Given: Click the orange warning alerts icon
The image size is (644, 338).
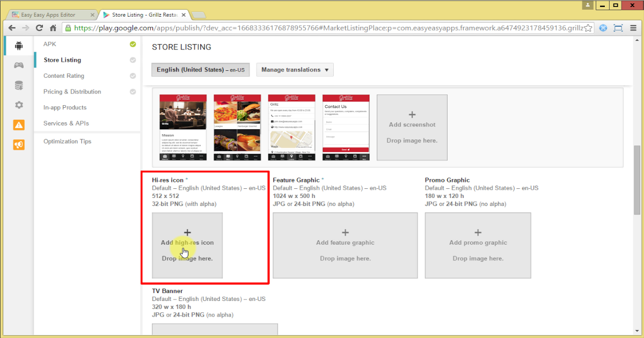Looking at the screenshot, I should [19, 125].
